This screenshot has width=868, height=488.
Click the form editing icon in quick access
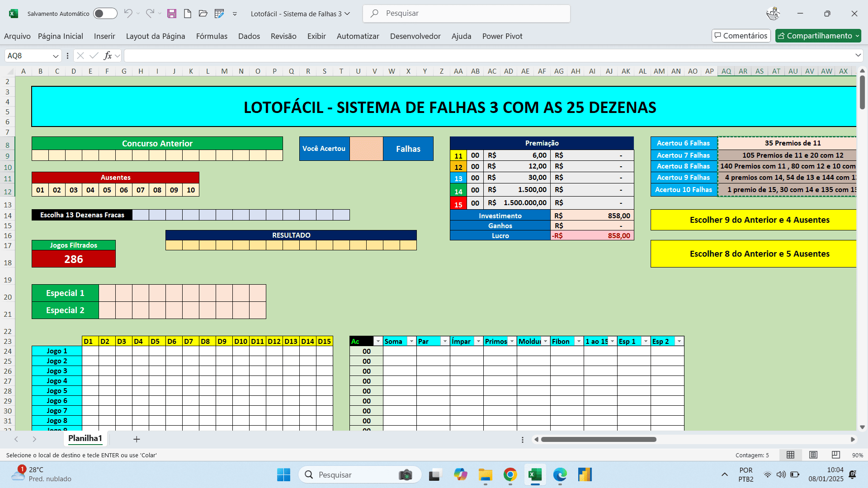(x=219, y=14)
